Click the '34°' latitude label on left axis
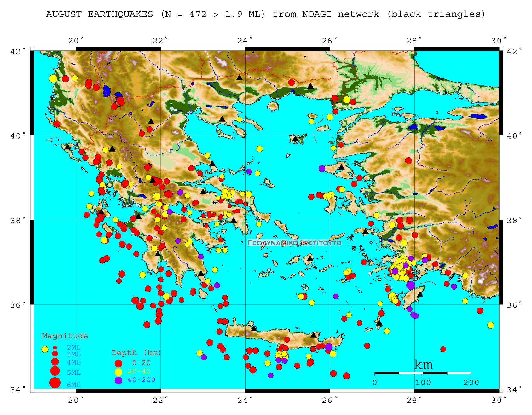Screen dimensions: 532x415 click(19, 390)
